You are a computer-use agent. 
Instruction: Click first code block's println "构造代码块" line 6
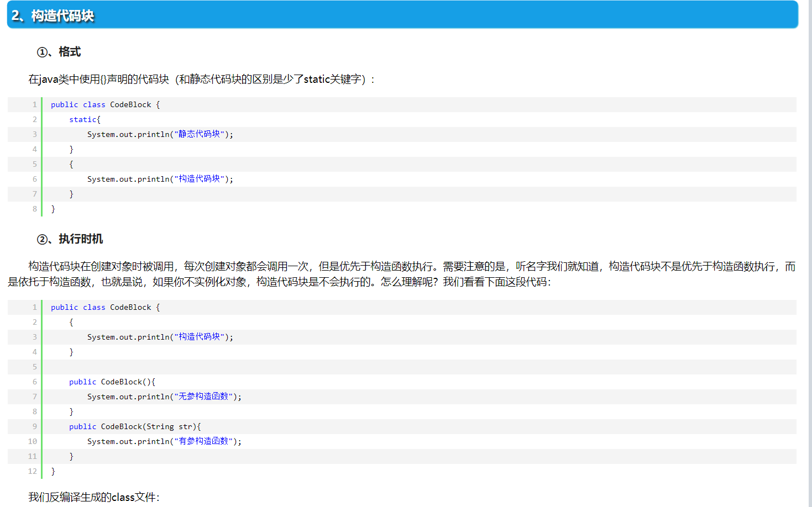pyautogui.click(x=160, y=179)
